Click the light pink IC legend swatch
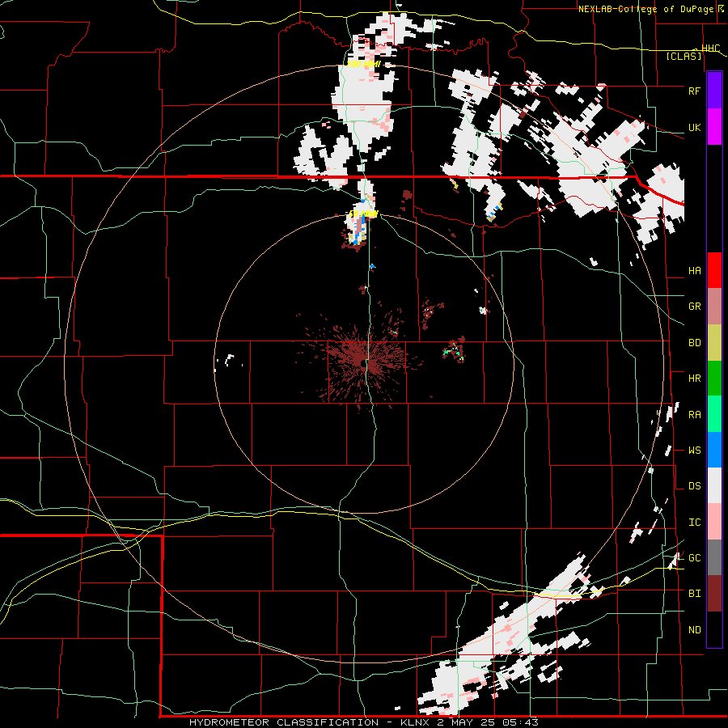This screenshot has height=728, width=728. pyautogui.click(x=714, y=522)
